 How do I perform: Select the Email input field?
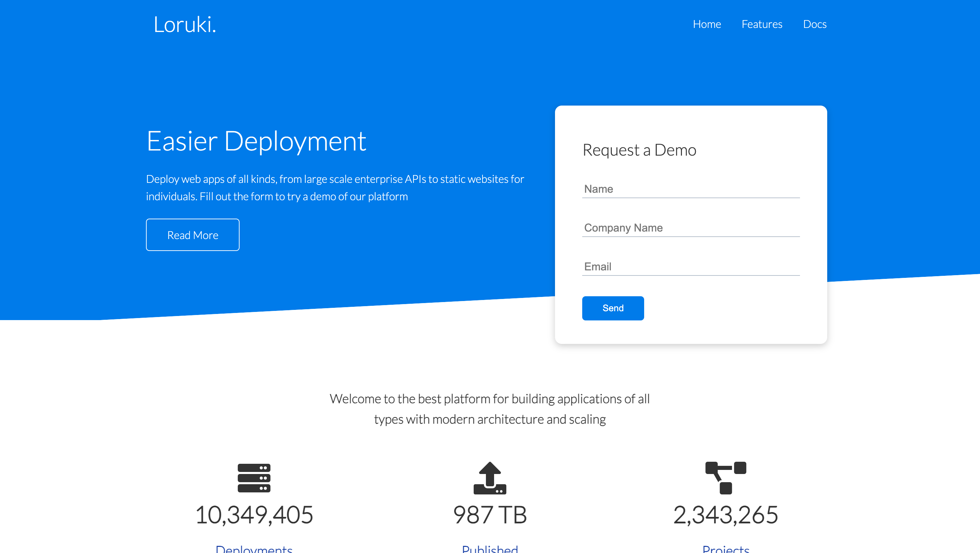point(690,267)
